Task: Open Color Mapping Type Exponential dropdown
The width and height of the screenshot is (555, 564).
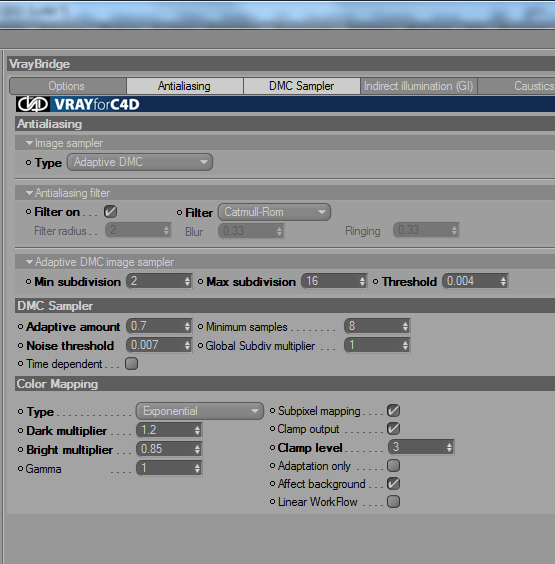Action: 200,411
